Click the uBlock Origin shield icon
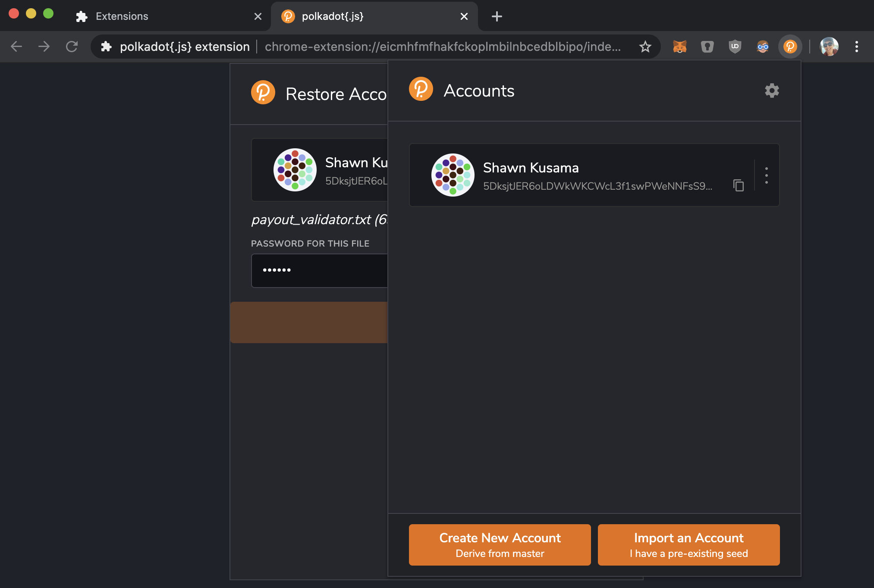 point(735,47)
